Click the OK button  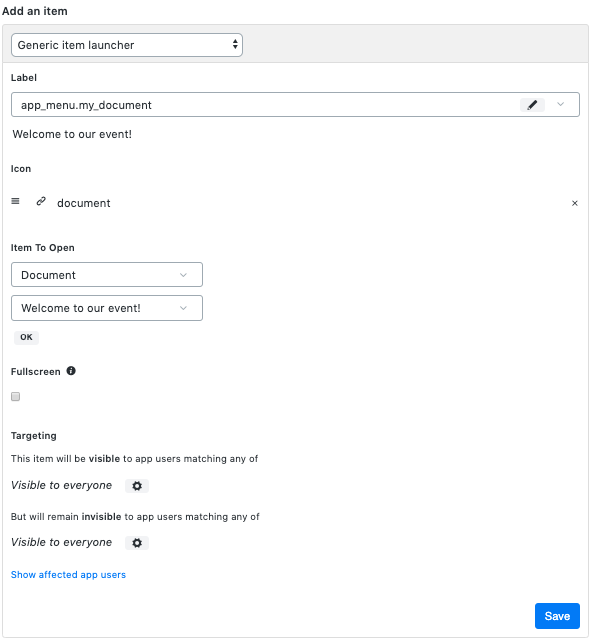tap(26, 337)
